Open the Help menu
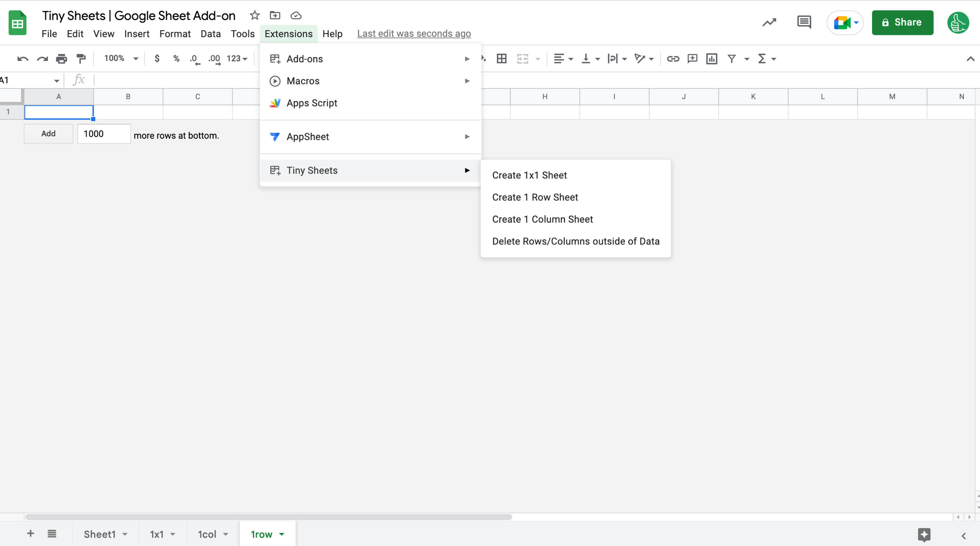 pyautogui.click(x=332, y=34)
